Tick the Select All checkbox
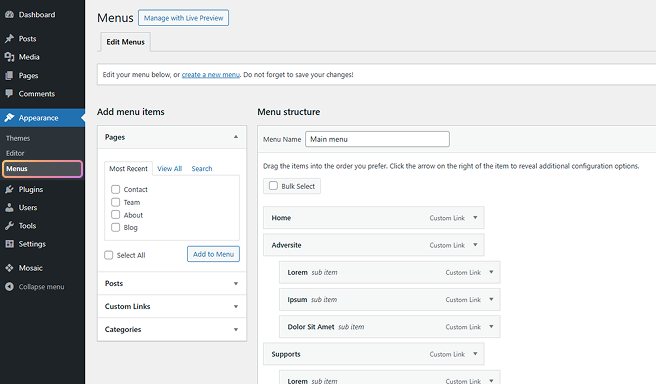656x384 pixels. tap(109, 255)
